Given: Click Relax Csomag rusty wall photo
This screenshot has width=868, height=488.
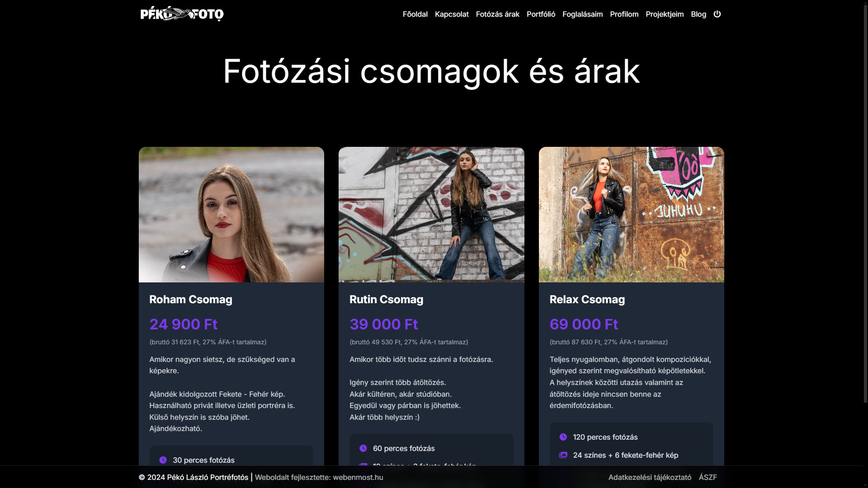Looking at the screenshot, I should click(x=631, y=215).
